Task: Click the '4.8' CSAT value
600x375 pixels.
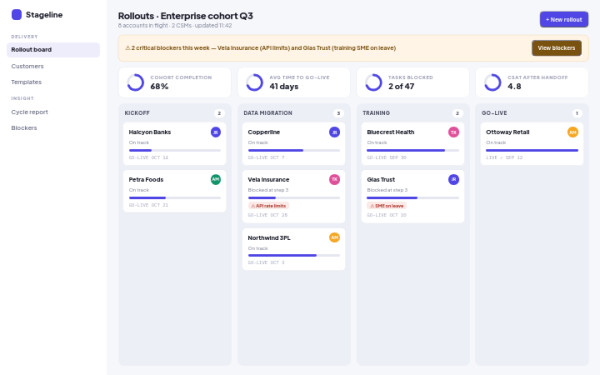Action: click(514, 86)
